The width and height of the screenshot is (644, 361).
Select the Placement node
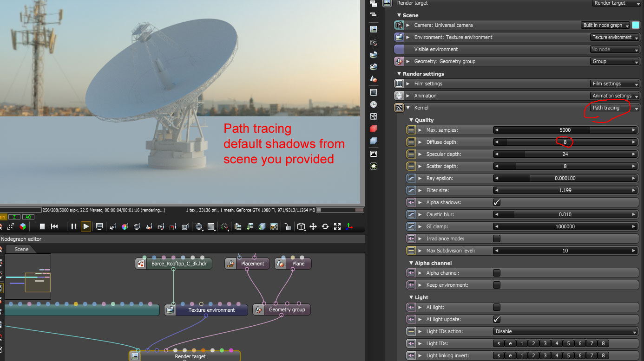248,264
